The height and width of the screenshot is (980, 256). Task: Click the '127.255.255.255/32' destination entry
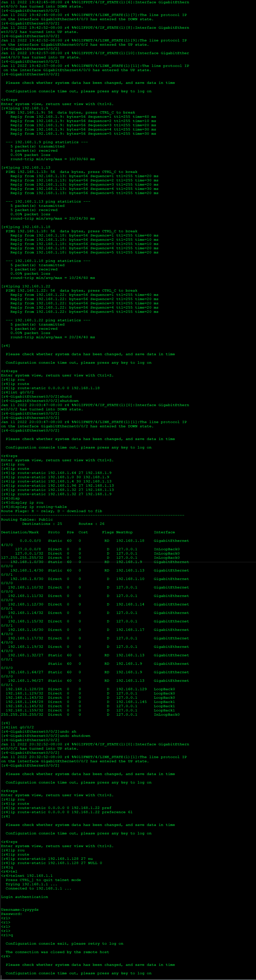(x=22, y=558)
